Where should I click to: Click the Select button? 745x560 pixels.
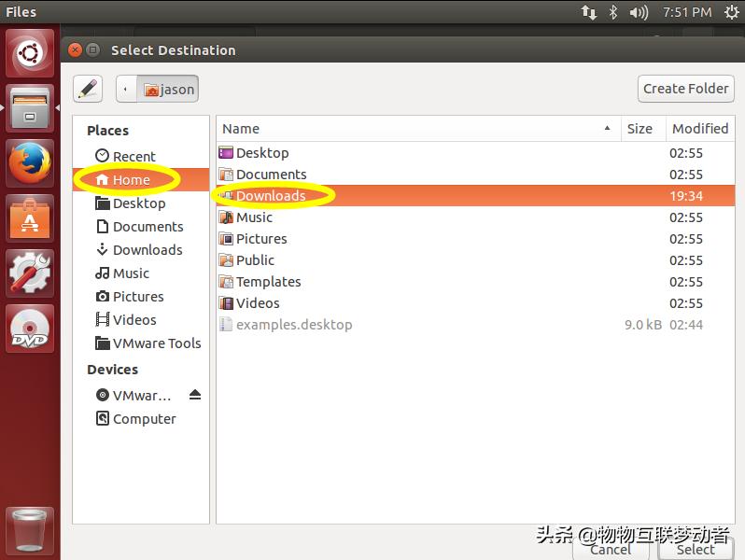tap(696, 549)
